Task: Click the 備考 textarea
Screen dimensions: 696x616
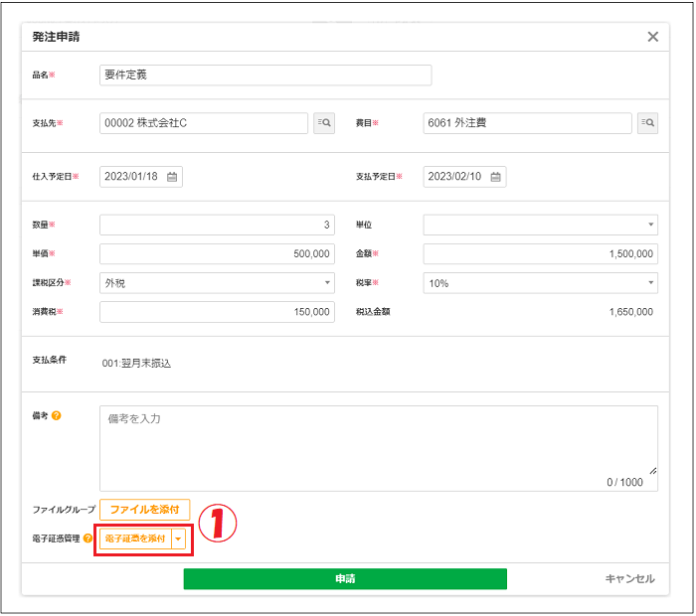Action: pyautogui.click(x=378, y=447)
